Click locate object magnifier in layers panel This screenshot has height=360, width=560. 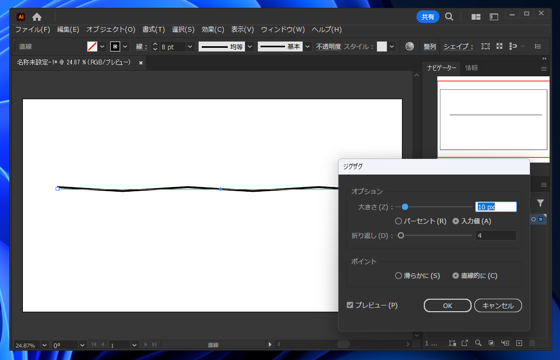(x=478, y=343)
